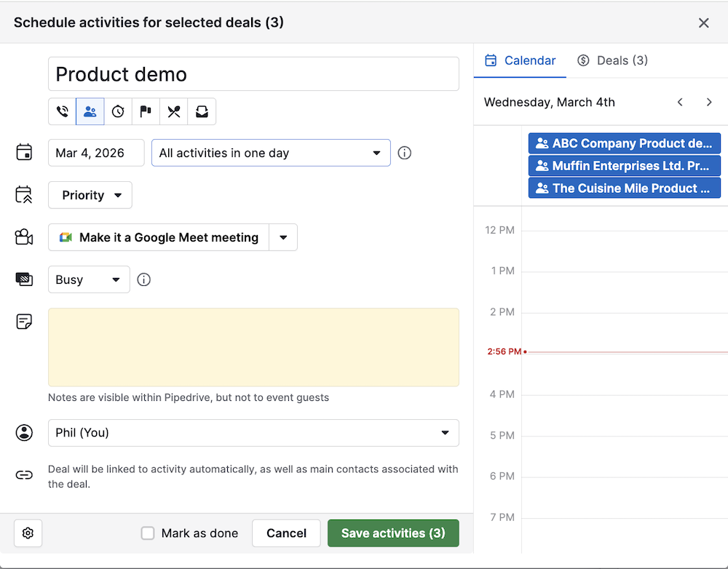Screen dimensions: 728x569
Task: Select the Lunch activity type icon
Action: click(173, 112)
